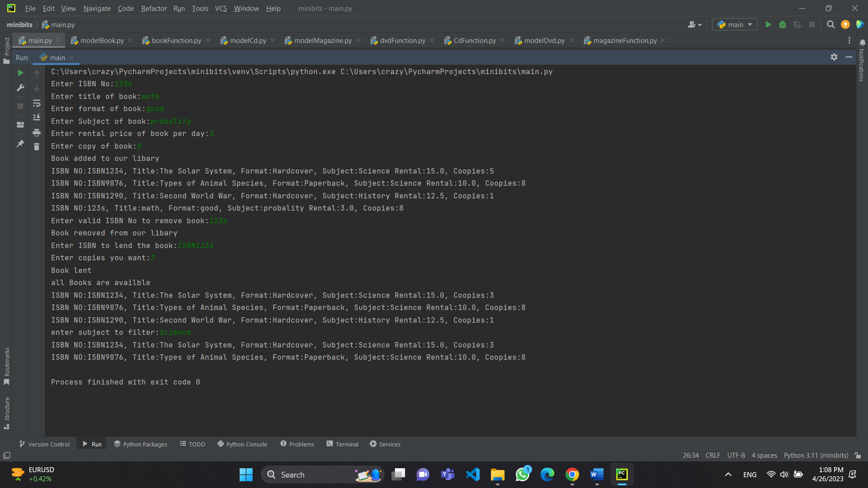Viewport: 868px width, 488px height.
Task: Jump up the stack trace with the up arrow
Action: tap(37, 73)
